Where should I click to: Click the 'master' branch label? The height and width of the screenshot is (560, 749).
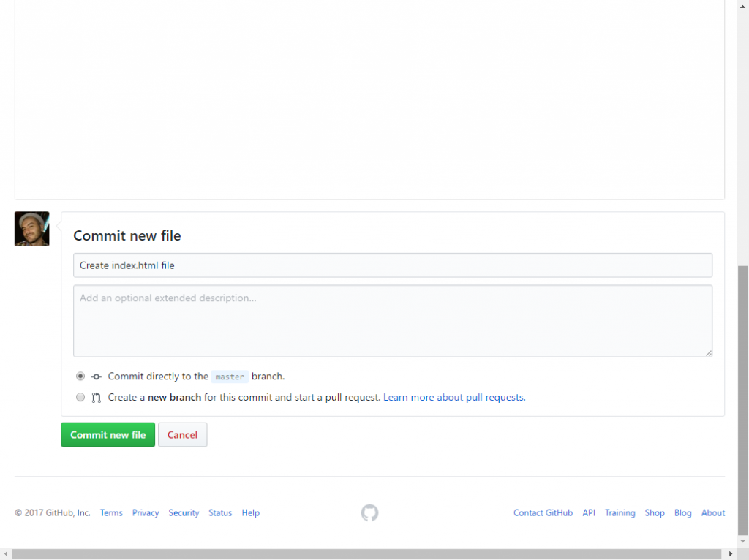230,377
